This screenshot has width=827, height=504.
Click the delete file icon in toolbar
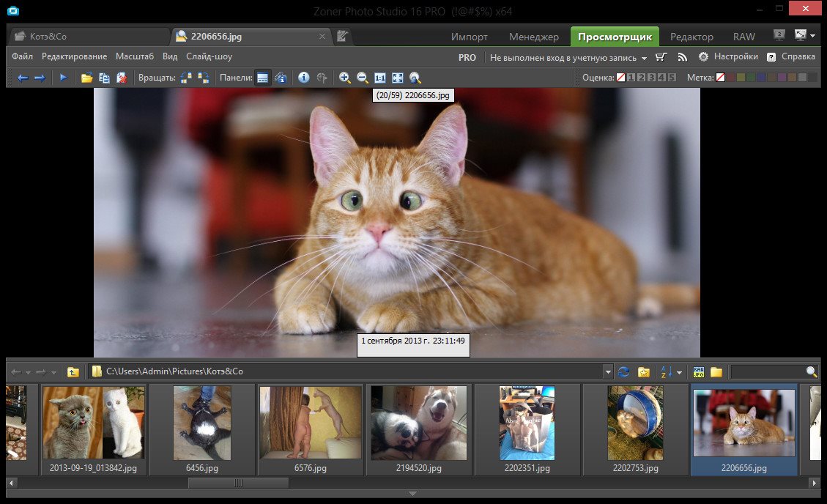[122, 78]
